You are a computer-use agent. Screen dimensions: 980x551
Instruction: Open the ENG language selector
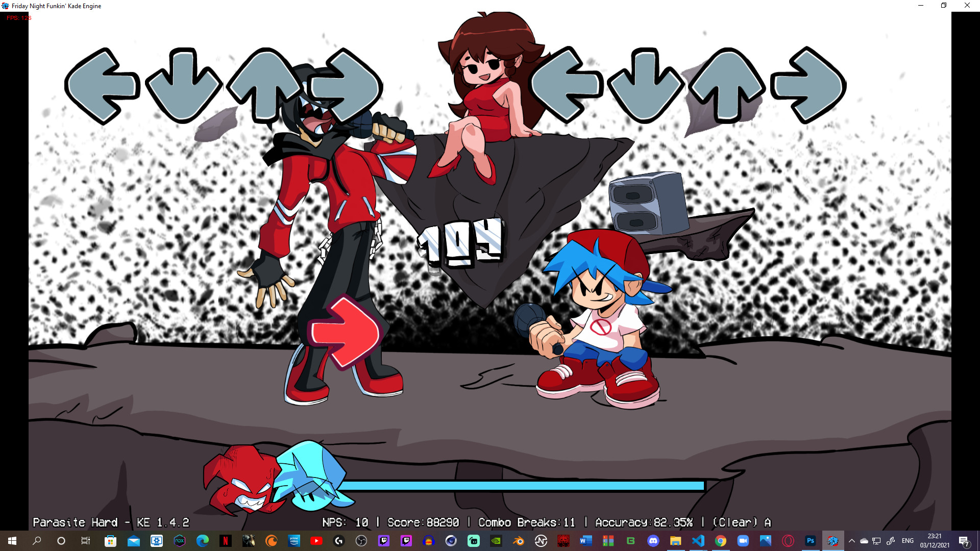click(x=908, y=541)
